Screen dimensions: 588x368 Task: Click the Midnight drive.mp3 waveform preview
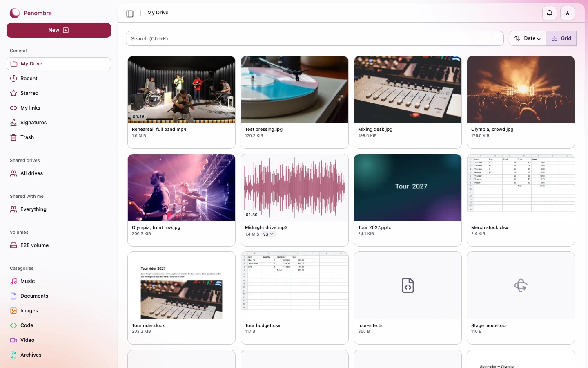(x=294, y=188)
